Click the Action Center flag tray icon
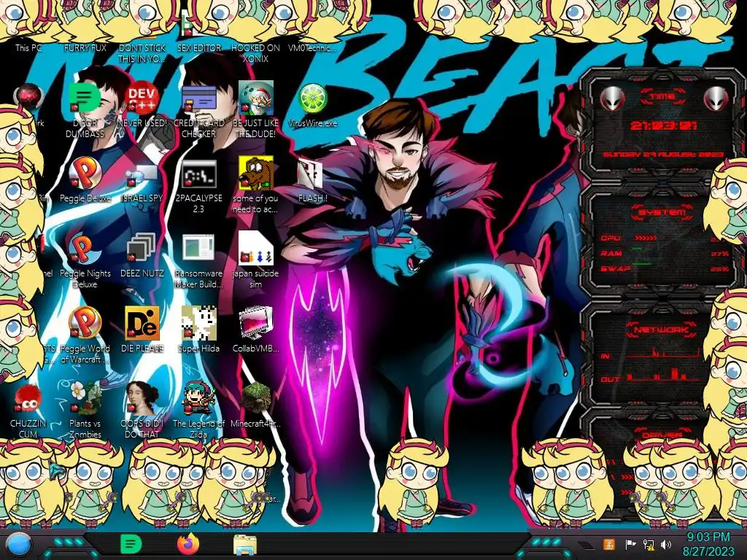The height and width of the screenshot is (560, 747). coord(630,544)
